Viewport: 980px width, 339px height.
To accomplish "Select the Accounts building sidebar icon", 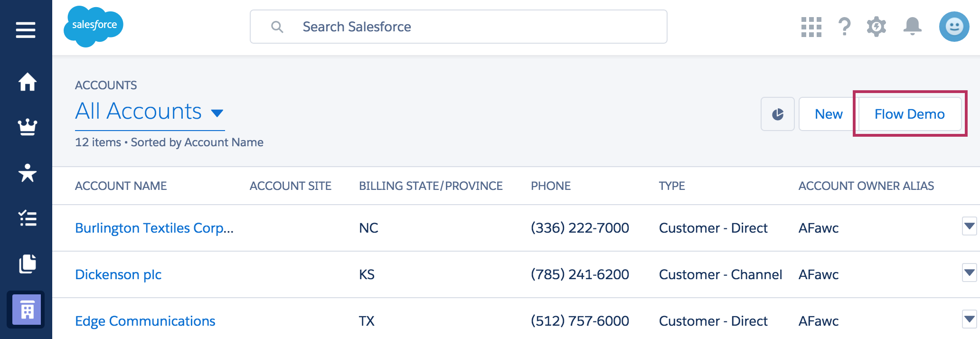I will point(27,310).
